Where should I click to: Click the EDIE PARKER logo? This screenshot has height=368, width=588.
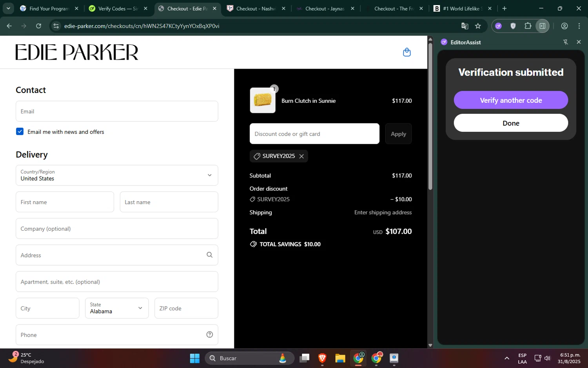pyautogui.click(x=77, y=52)
